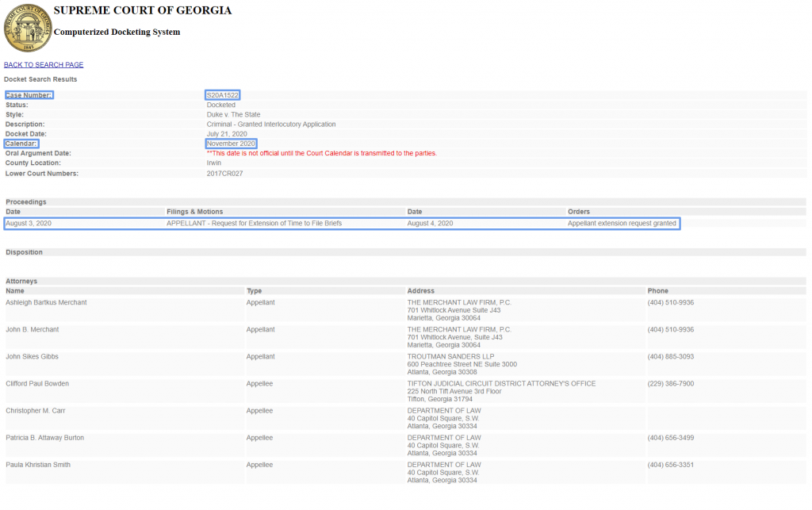Select phone number (404) 885-3093
Viewport: 812px width, 510px height.
(x=670, y=357)
